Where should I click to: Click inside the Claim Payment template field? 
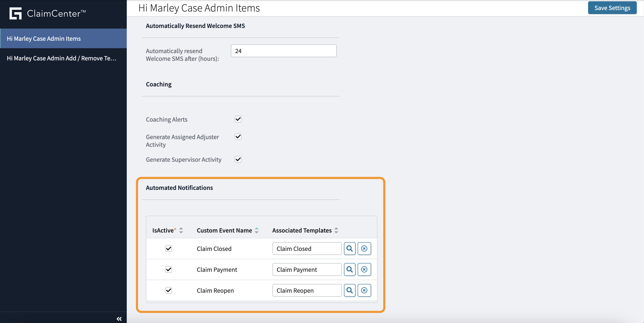(x=307, y=269)
